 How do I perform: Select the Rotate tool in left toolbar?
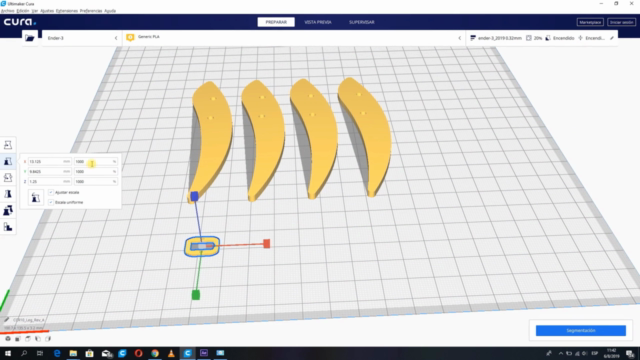pos(8,178)
